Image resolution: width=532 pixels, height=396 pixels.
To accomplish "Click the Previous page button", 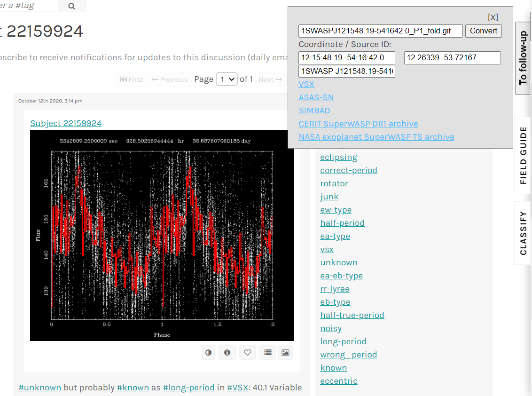I will point(170,79).
